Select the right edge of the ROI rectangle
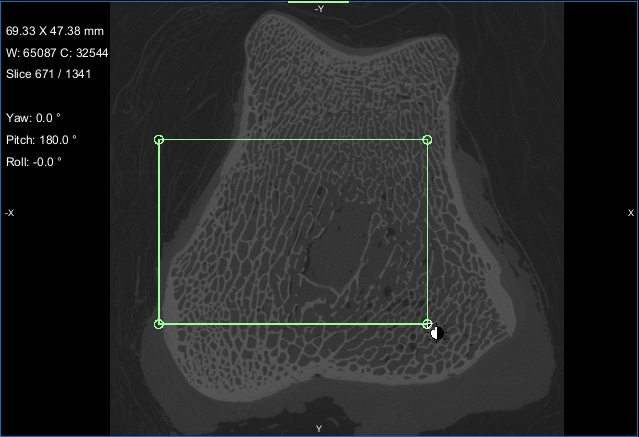The width and height of the screenshot is (639, 437). [428, 232]
